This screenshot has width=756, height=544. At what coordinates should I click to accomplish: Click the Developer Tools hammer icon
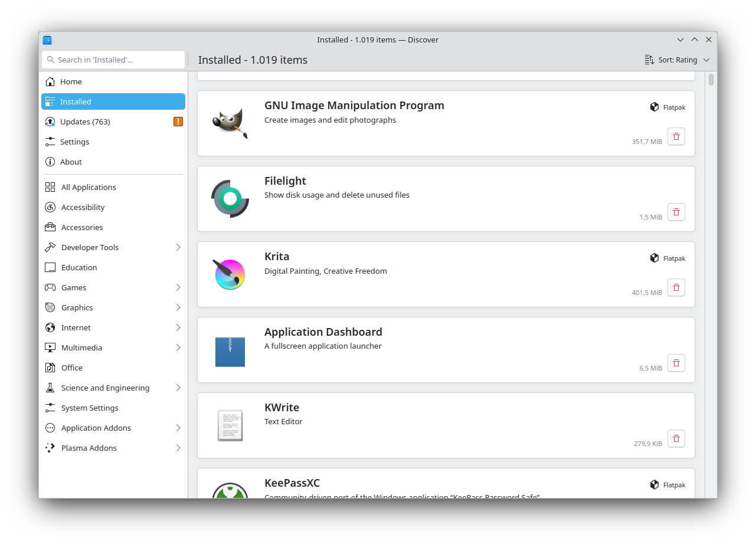50,247
